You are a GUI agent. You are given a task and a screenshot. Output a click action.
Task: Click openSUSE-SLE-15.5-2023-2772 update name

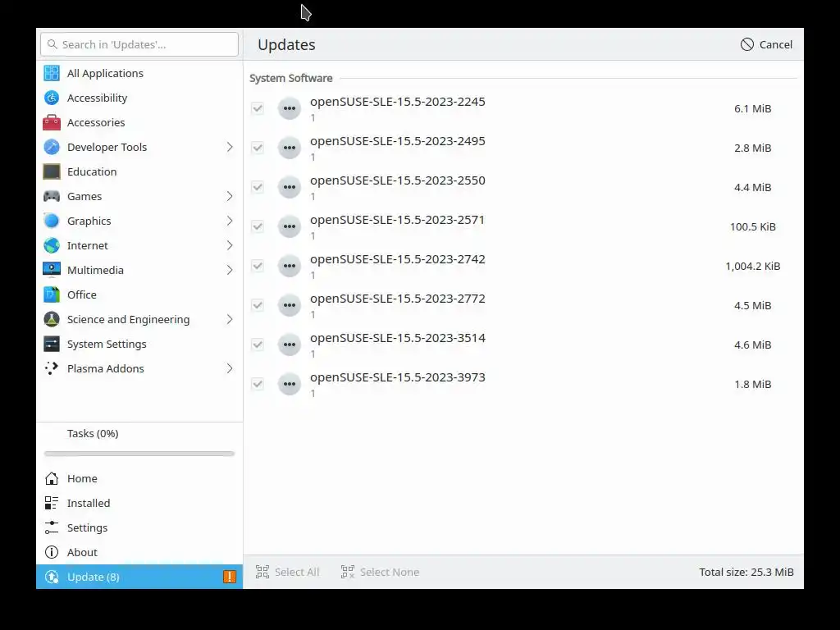point(398,299)
